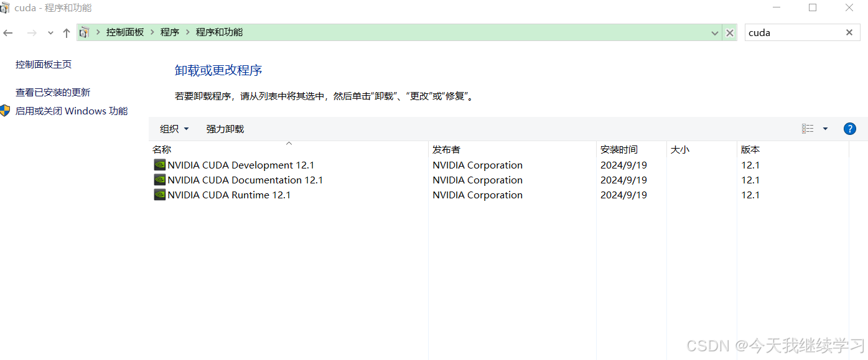Click NVIDIA icon of CUDA Documentation row
Viewport: 868px width, 360px height.
160,180
